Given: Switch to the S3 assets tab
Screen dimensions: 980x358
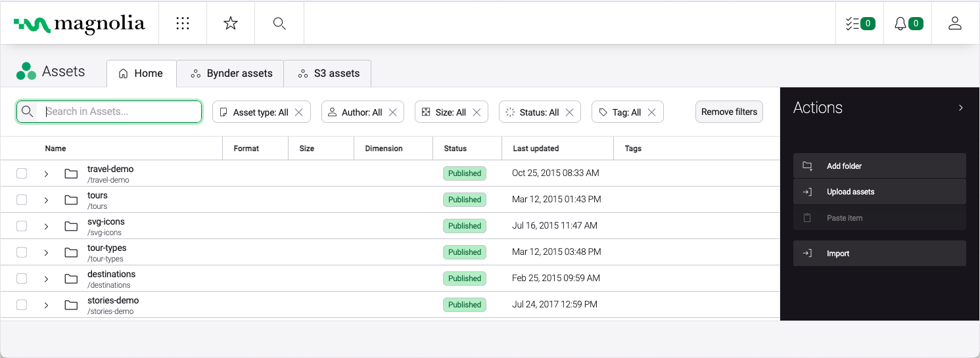Looking at the screenshot, I should click(328, 74).
